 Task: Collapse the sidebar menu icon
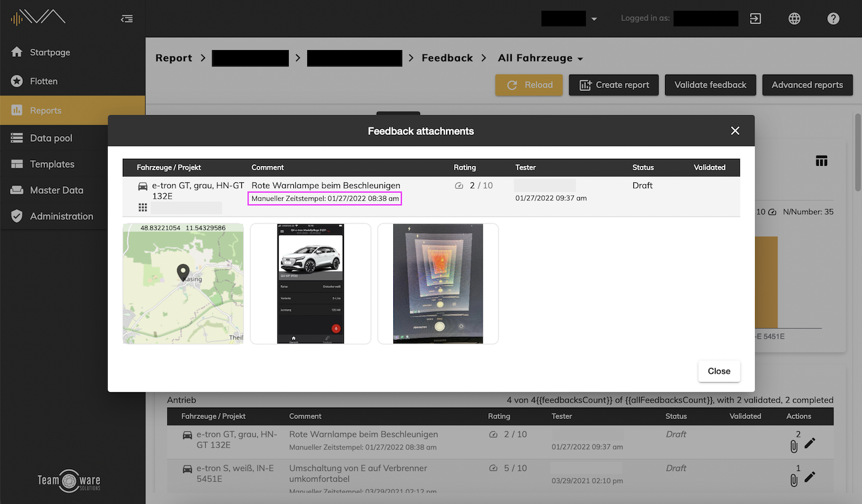(x=127, y=19)
